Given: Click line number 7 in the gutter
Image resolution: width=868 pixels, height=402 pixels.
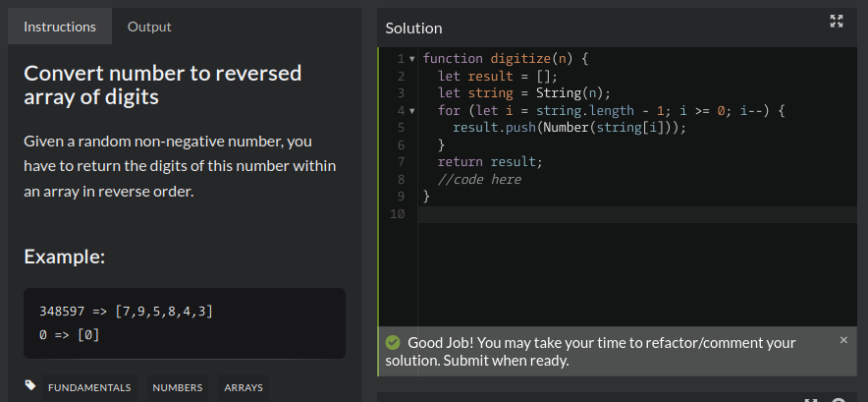Looking at the screenshot, I should pyautogui.click(x=401, y=162).
